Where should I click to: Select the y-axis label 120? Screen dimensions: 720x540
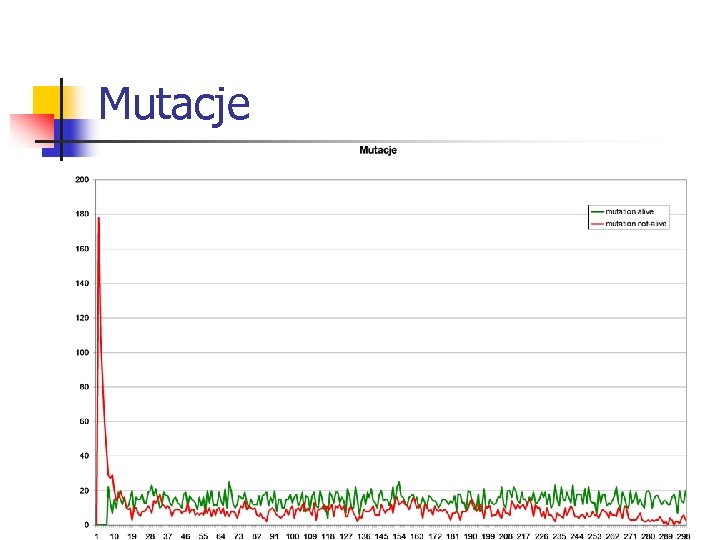coord(82,318)
